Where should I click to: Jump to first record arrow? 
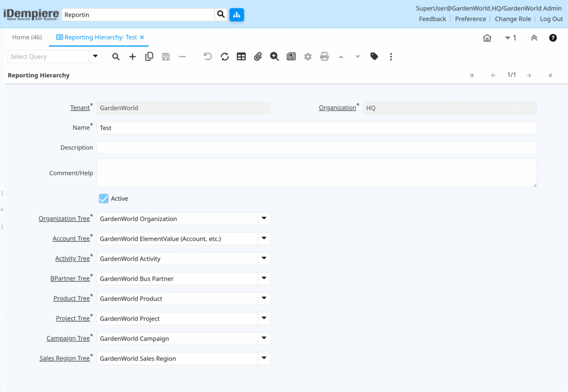point(472,75)
